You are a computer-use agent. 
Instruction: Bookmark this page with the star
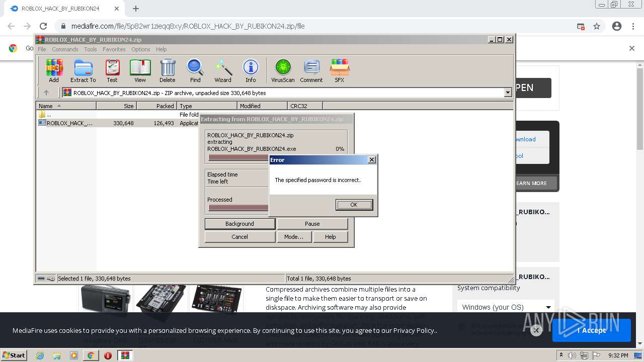coord(597,26)
